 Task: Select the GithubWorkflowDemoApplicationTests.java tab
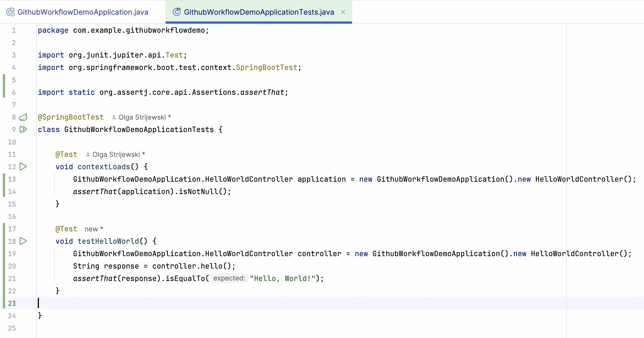tap(259, 12)
